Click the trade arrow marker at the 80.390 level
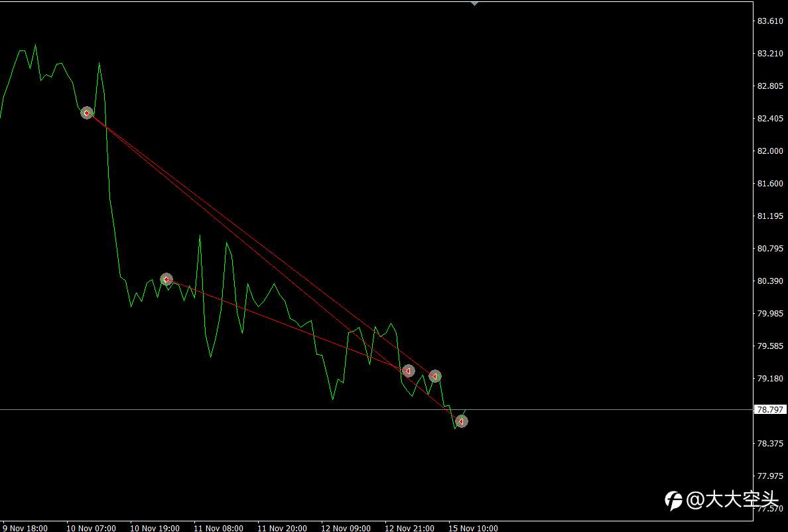Viewport: 788px width, 532px height. 166,279
